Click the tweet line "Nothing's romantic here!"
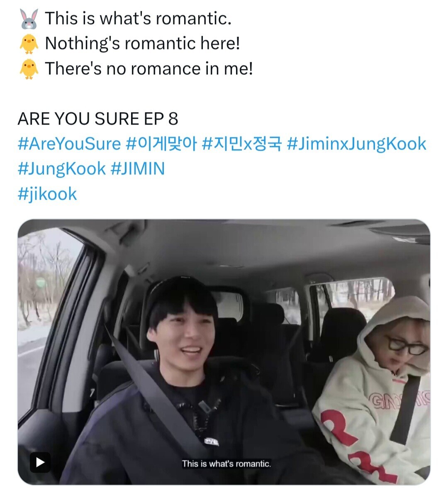The height and width of the screenshot is (488, 448). pyautogui.click(x=143, y=43)
